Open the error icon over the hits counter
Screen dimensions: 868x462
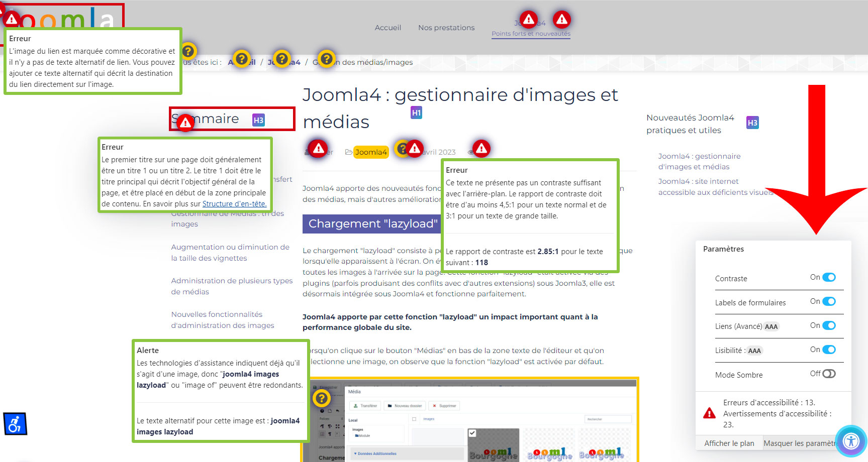click(x=481, y=149)
